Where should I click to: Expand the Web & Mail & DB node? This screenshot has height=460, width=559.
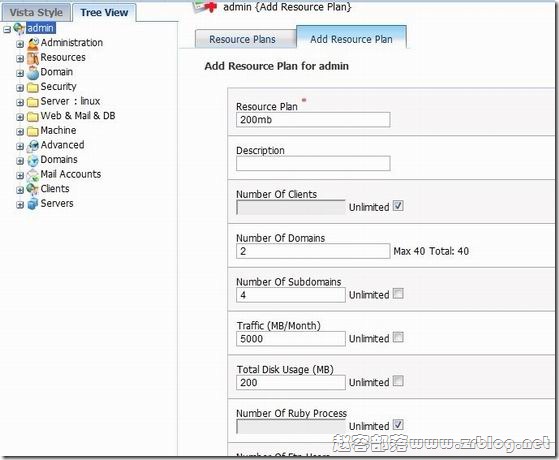tap(20, 117)
